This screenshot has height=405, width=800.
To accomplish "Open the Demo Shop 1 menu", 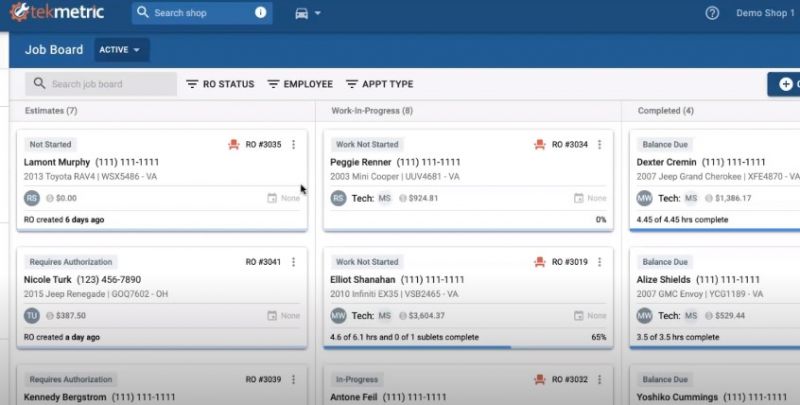I will [765, 13].
